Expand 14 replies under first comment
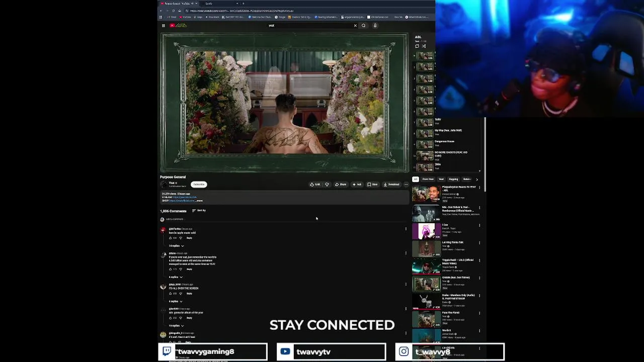644x362 pixels. (x=176, y=246)
